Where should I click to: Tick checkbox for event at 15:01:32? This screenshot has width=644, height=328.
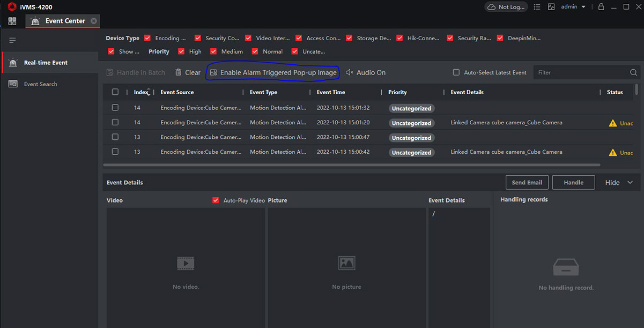(x=115, y=108)
